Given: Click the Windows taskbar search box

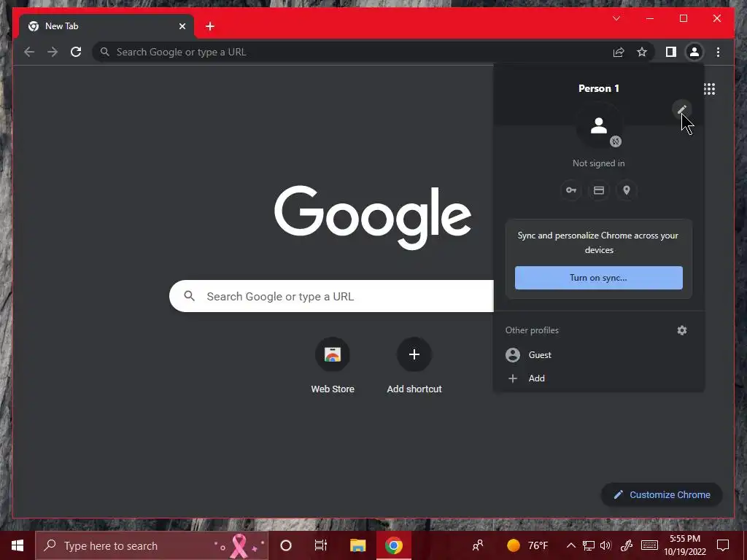Looking at the screenshot, I should pyautogui.click(x=152, y=545).
